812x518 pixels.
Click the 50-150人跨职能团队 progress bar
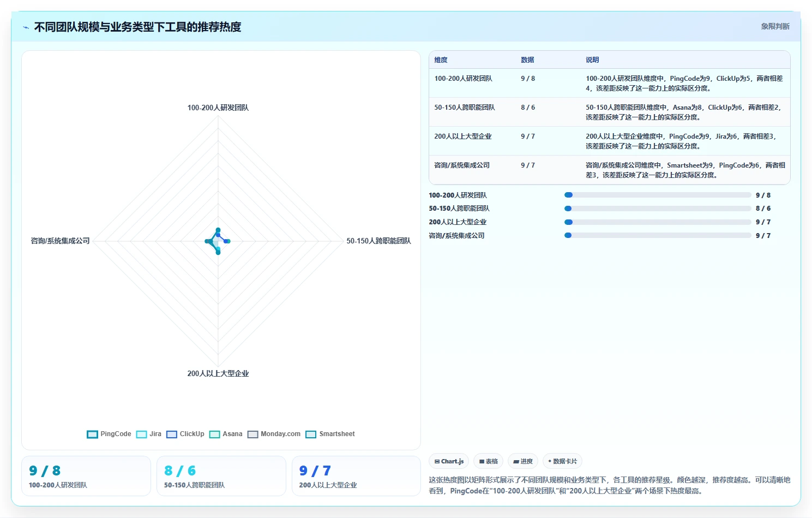point(658,209)
